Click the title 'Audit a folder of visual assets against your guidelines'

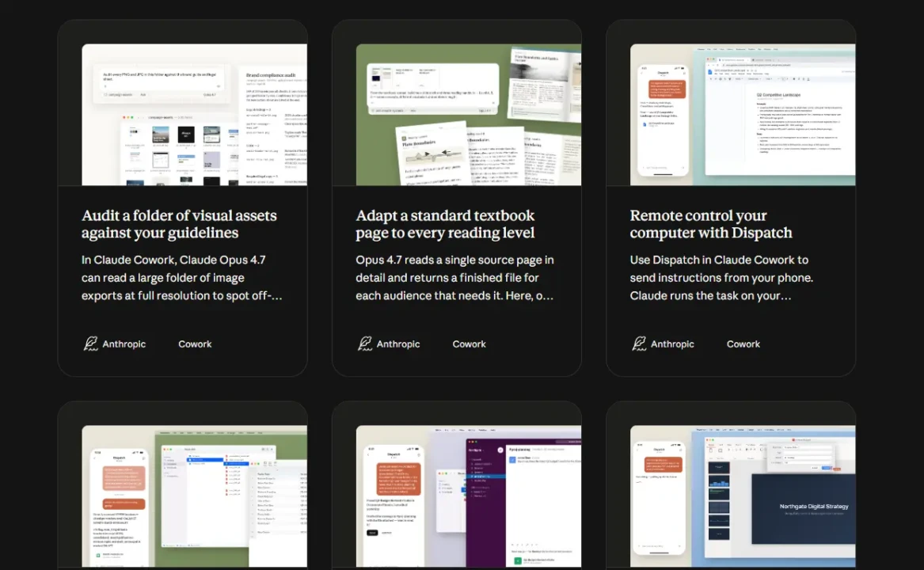[179, 224]
